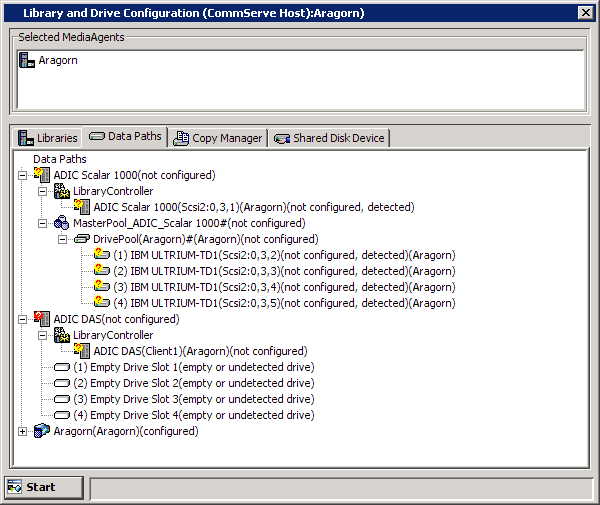Viewport: 600px width, 505px height.
Task: Click the ADIC DAS library icon
Action: coord(42,319)
